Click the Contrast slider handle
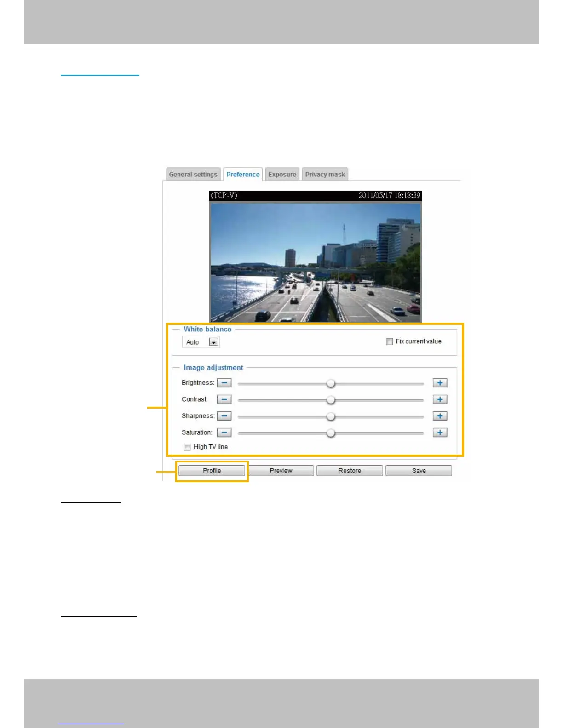The image size is (563, 728). [331, 400]
